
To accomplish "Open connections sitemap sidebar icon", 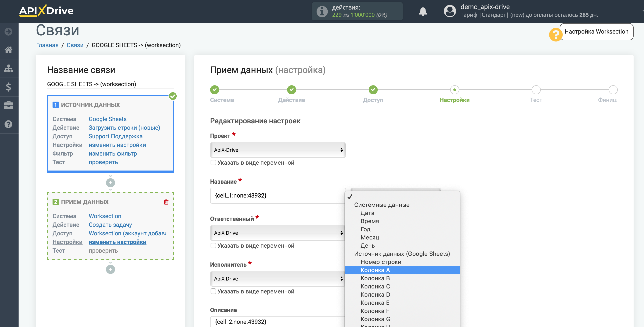I will point(9,68).
